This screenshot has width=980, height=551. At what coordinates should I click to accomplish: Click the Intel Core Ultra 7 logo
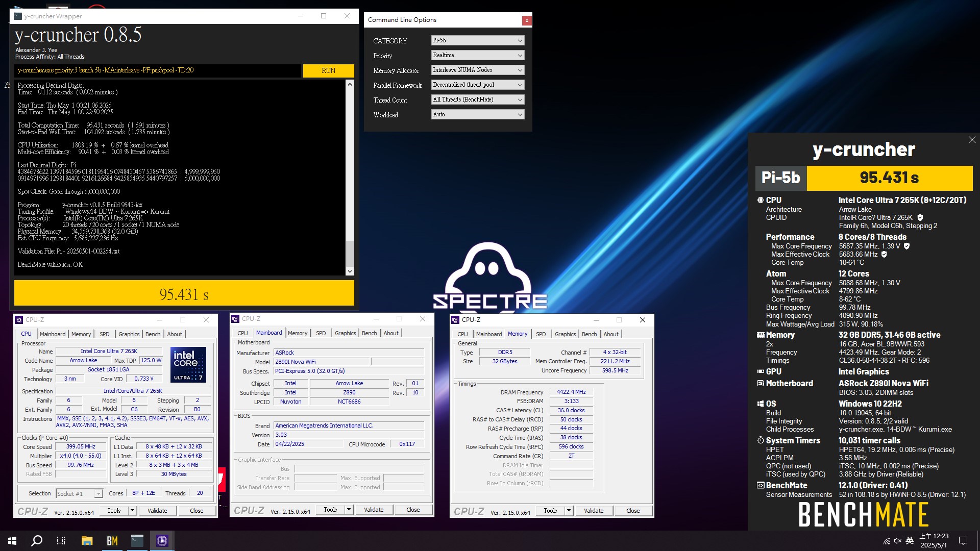point(188,365)
